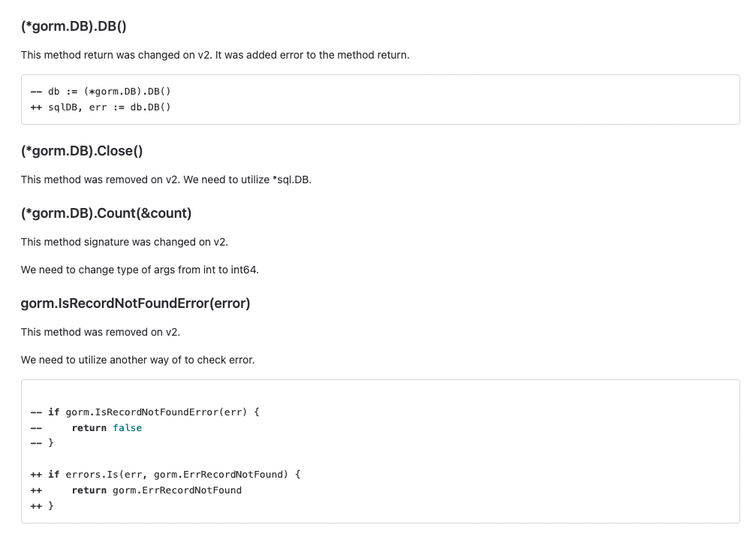Viewport: 756px width, 534px height.
Task: Click the (*gorm.DB).Close() heading
Action: click(x=82, y=151)
